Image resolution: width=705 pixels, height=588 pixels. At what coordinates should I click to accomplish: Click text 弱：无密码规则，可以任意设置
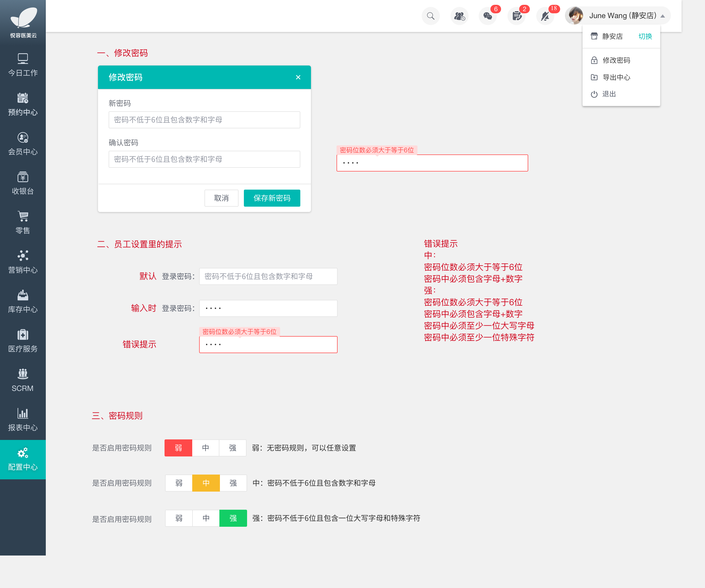pos(304,448)
